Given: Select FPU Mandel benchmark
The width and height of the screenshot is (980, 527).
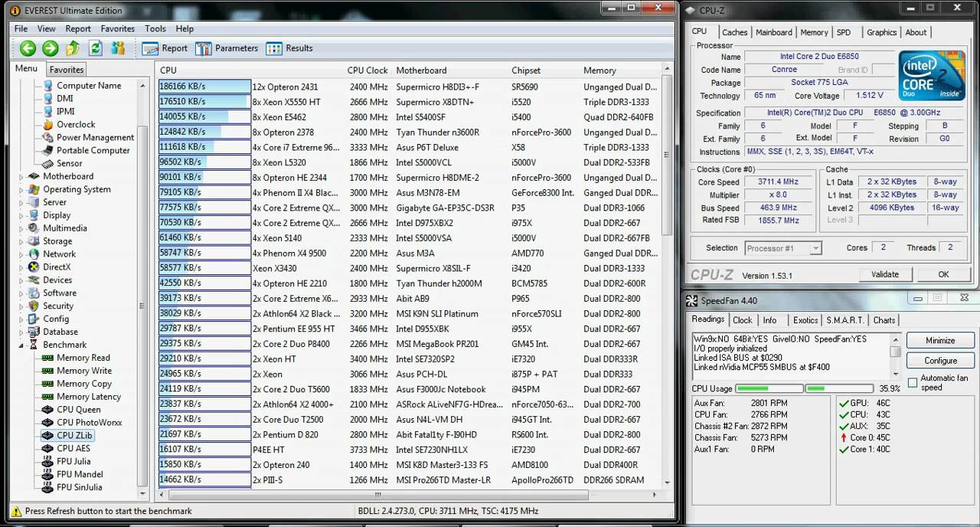Looking at the screenshot, I should tap(80, 475).
